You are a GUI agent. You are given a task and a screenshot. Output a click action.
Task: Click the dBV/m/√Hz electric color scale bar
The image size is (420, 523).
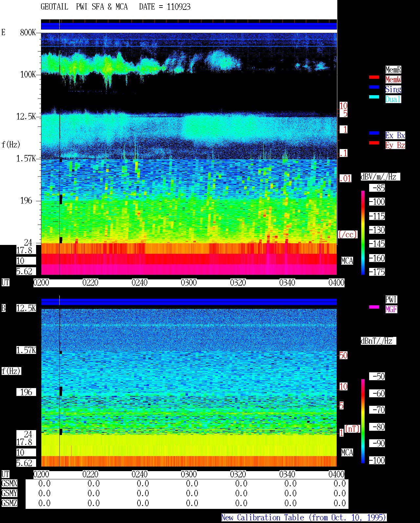363,232
